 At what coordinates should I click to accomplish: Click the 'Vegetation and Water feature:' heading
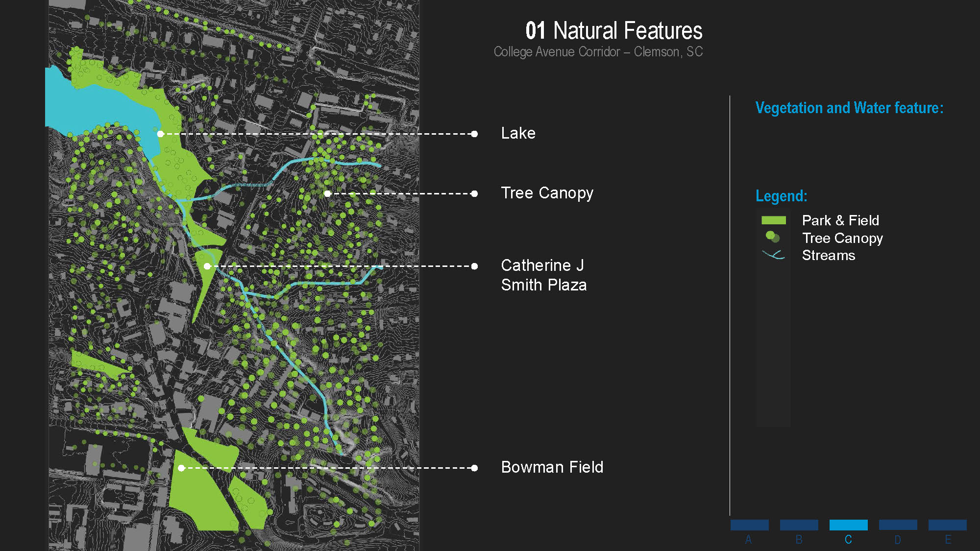[x=849, y=108]
